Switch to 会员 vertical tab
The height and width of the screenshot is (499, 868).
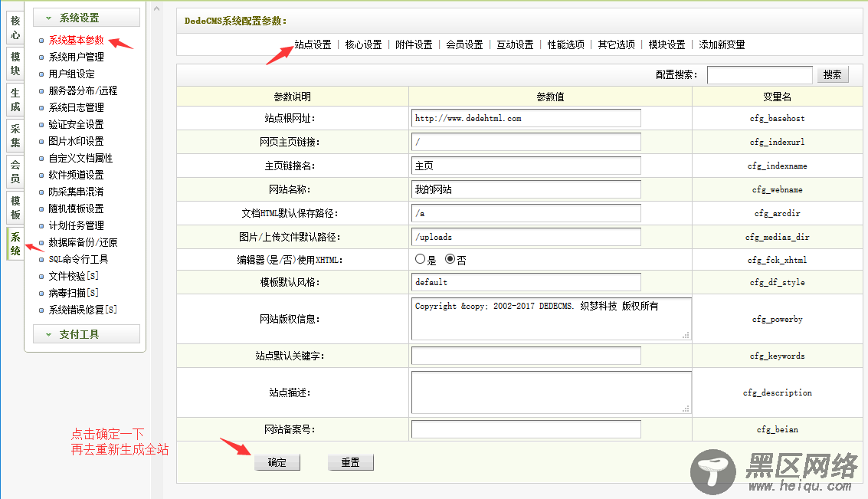pyautogui.click(x=15, y=172)
